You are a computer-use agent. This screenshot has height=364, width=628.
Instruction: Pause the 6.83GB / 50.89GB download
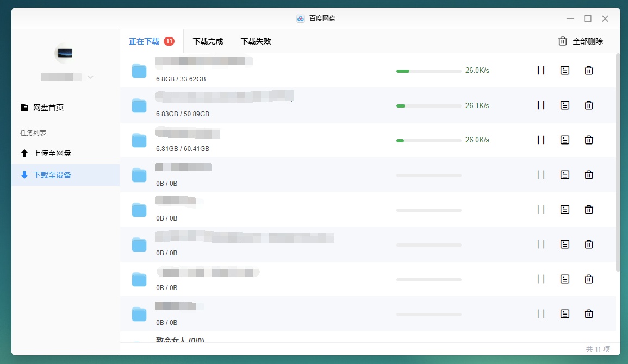coord(540,105)
